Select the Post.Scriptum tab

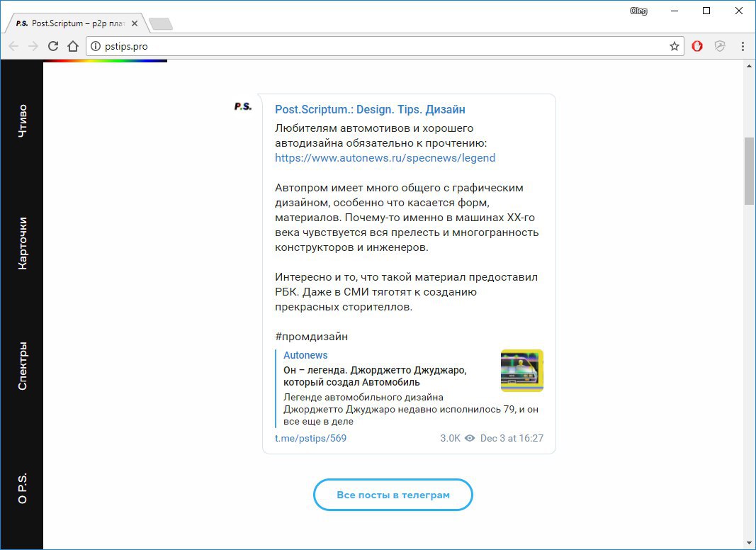click(77, 23)
